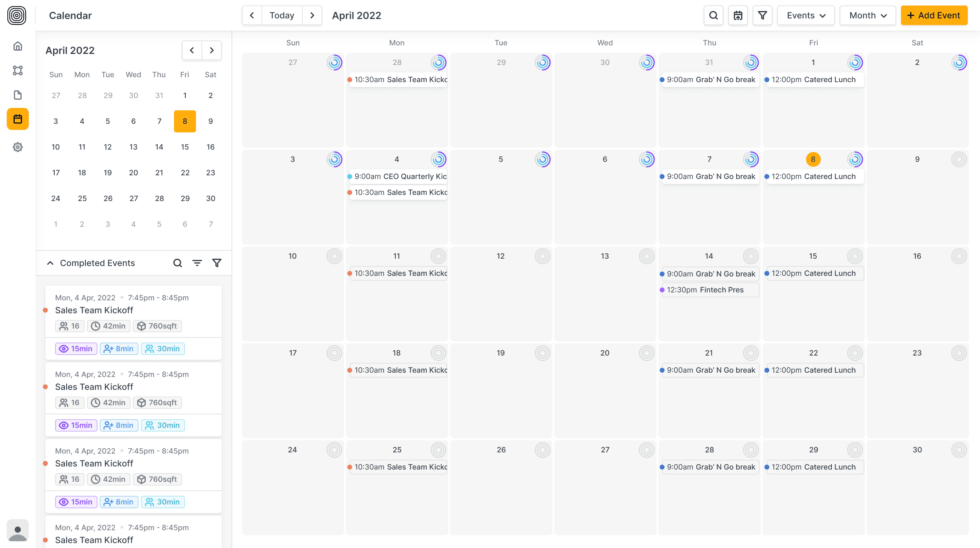Open the network nodes sidebar icon
This screenshot has height=548, width=980.
pyautogui.click(x=18, y=70)
